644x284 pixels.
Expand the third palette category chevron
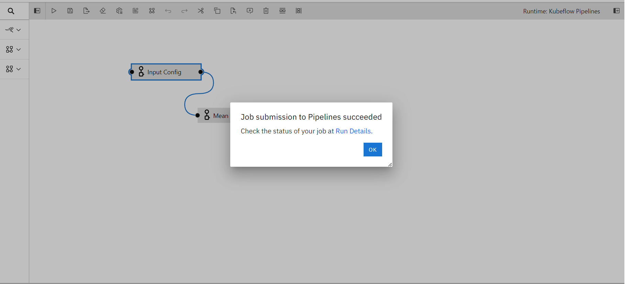[x=19, y=69]
